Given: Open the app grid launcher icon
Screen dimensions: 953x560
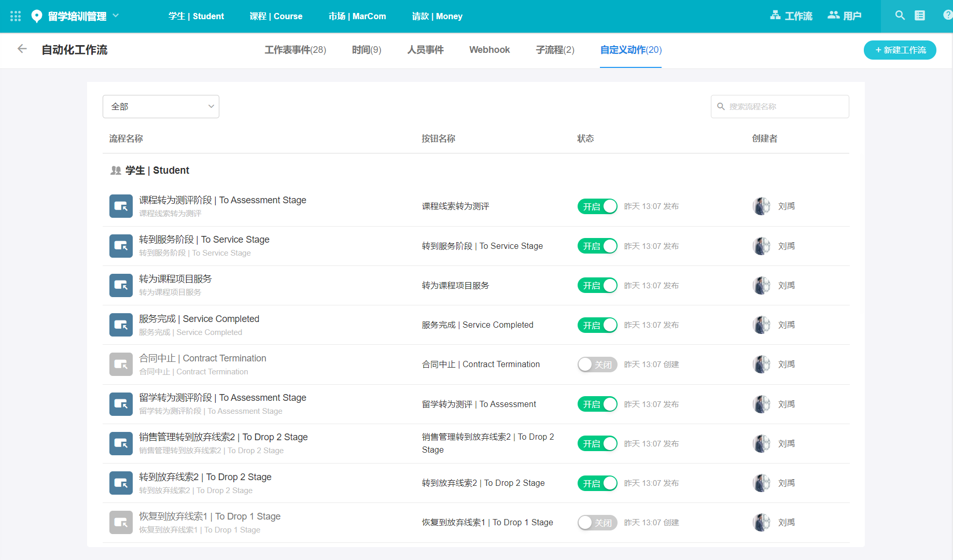Looking at the screenshot, I should (16, 16).
